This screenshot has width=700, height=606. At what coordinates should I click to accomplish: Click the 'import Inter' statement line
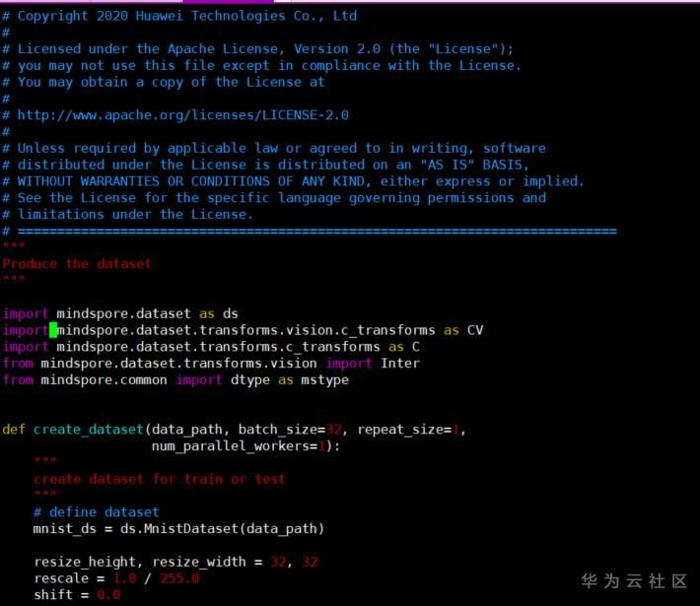tap(211, 364)
